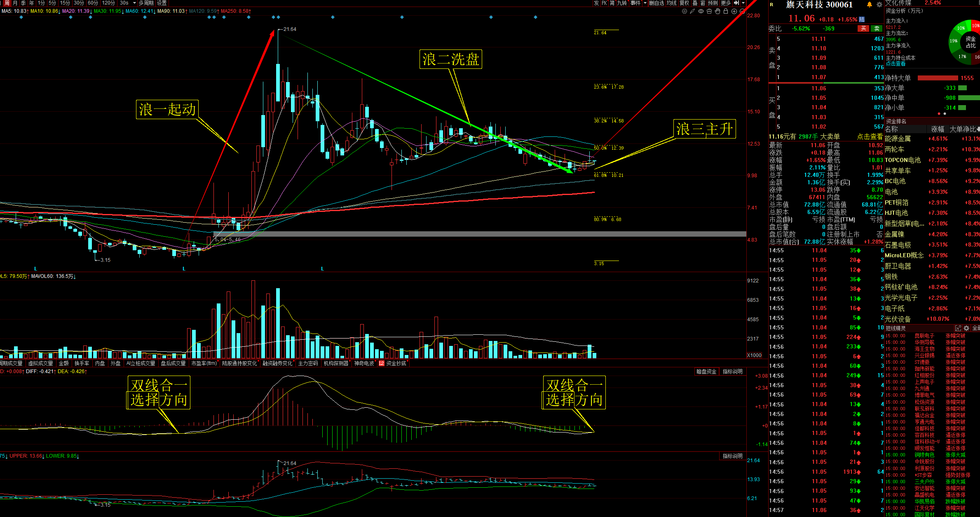Sort by 大单净比 column arrow

(x=978, y=129)
